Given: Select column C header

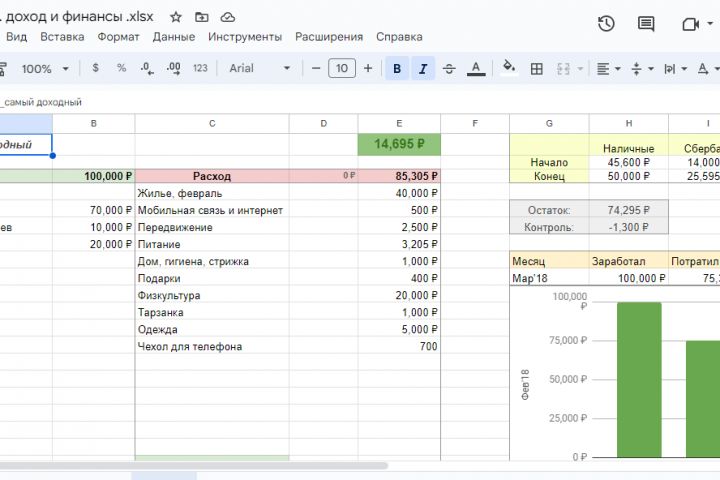Looking at the screenshot, I should (x=212, y=124).
